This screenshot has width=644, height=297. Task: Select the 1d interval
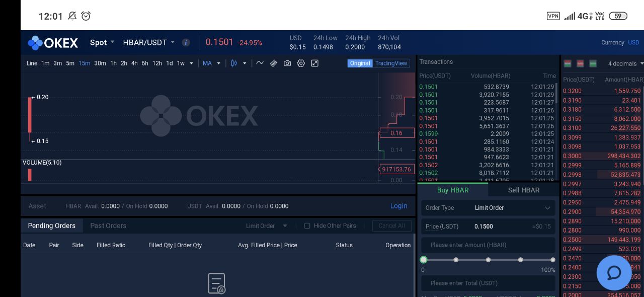click(169, 63)
